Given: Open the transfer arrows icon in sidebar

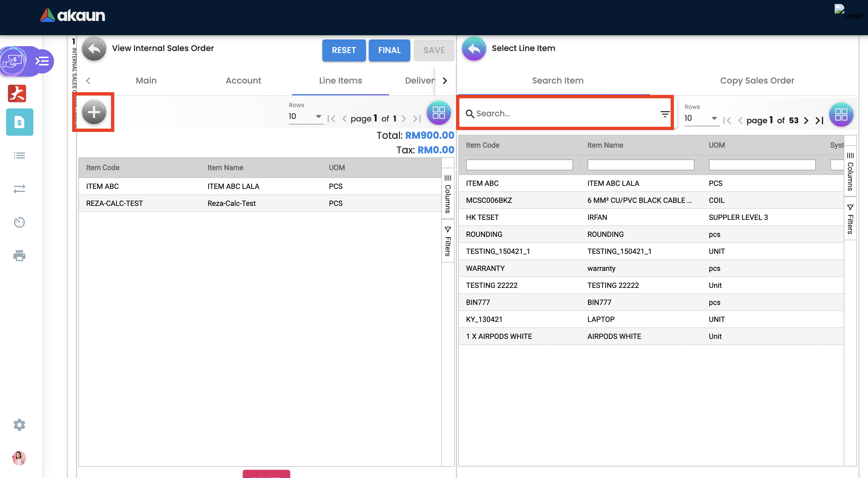Looking at the screenshot, I should 19,189.
